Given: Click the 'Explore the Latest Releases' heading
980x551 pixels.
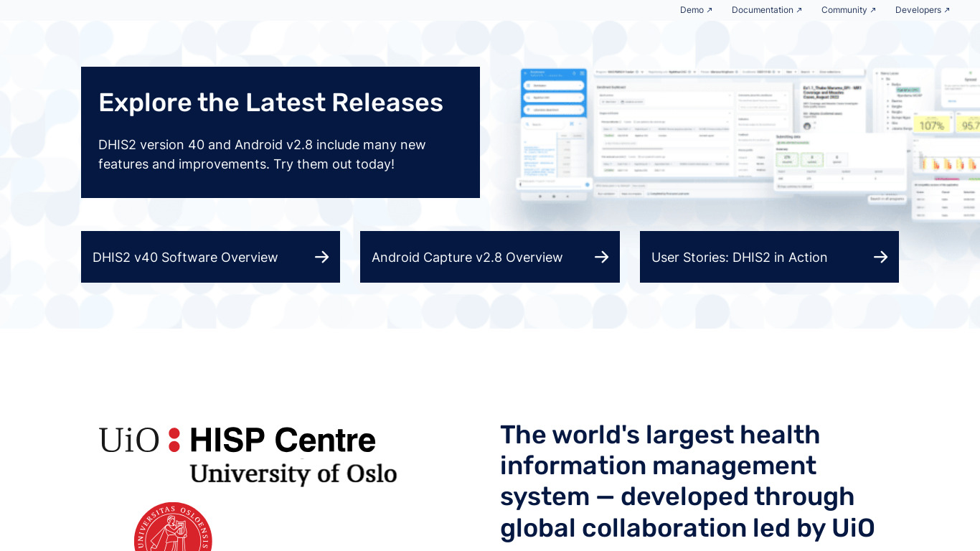Looking at the screenshot, I should click(270, 103).
